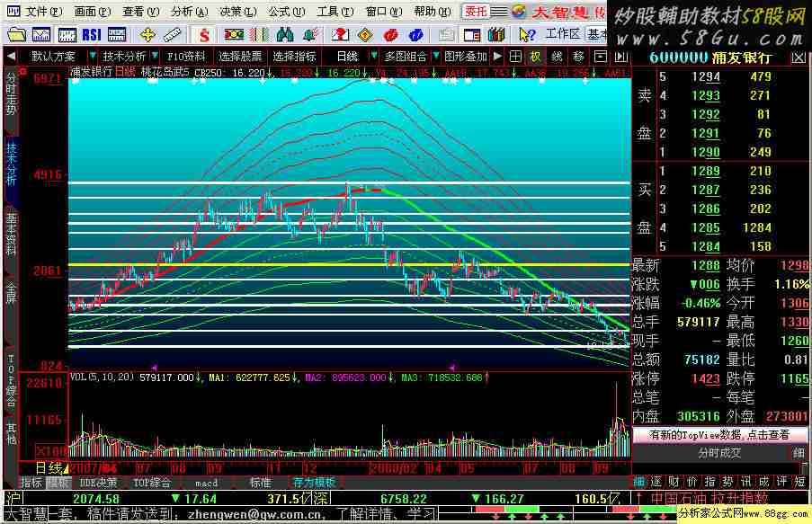812x524 pixels.
Task: Click the left arrow before 默认方案
Action: coord(12,56)
